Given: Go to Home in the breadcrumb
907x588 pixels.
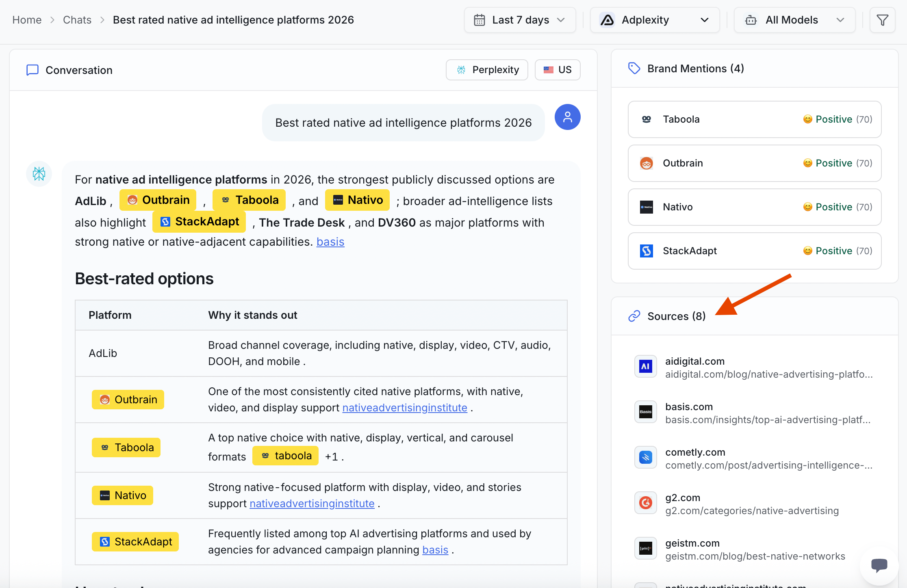Looking at the screenshot, I should click(27, 20).
